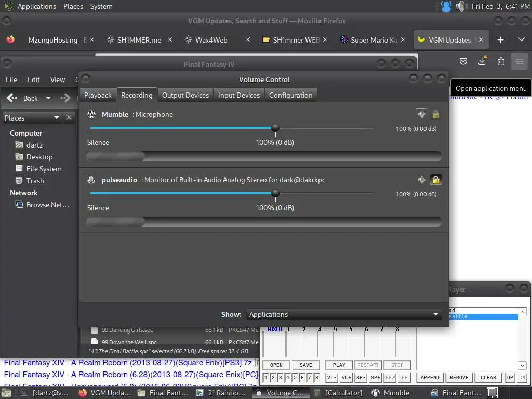Click CLEAR in the player playlist
This screenshot has height=399, width=532.
tap(488, 377)
